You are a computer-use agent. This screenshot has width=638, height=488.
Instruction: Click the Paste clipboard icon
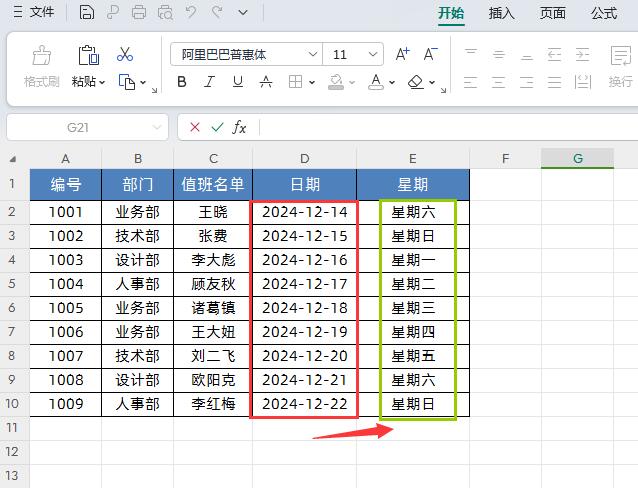[89, 55]
